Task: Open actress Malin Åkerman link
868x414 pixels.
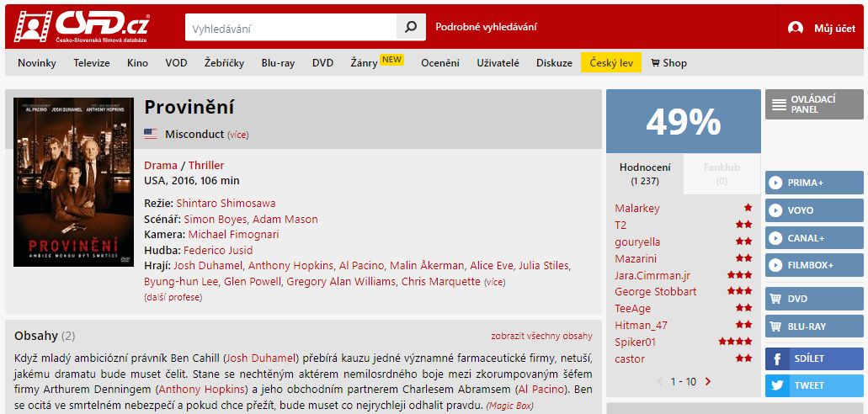Action: [x=427, y=266]
